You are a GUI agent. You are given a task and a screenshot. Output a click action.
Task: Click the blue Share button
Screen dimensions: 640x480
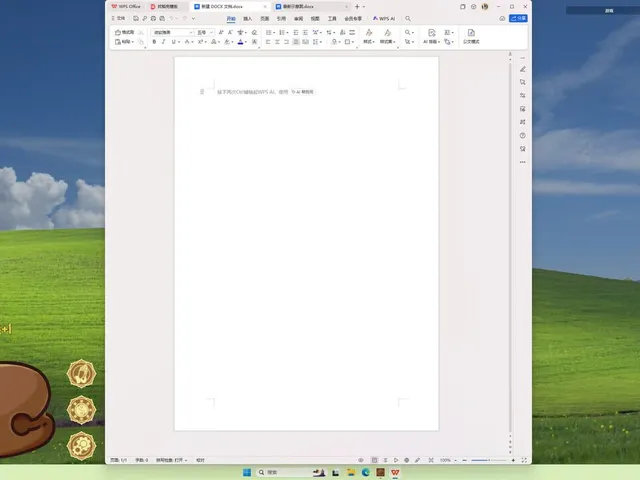518,18
